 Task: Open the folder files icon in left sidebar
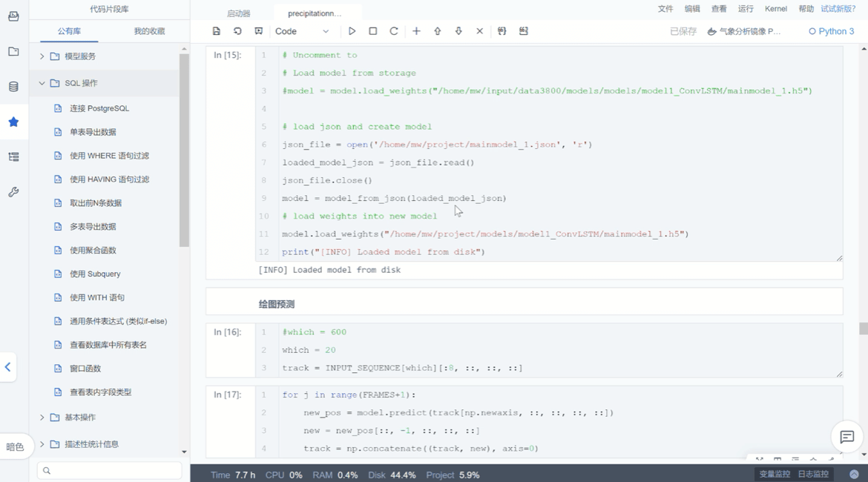coord(14,51)
